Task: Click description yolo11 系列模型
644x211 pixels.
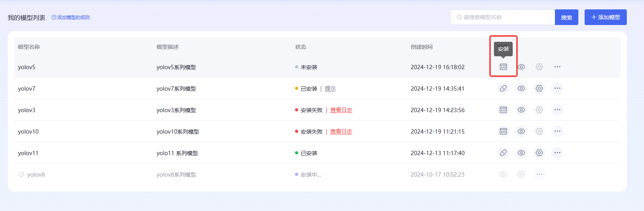Action: [177, 153]
